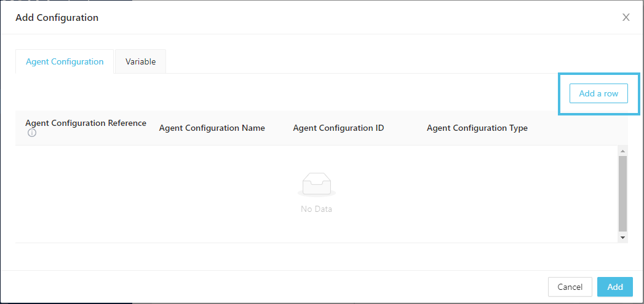The image size is (644, 304).
Task: Click the empty inbox No Data icon
Action: (316, 185)
